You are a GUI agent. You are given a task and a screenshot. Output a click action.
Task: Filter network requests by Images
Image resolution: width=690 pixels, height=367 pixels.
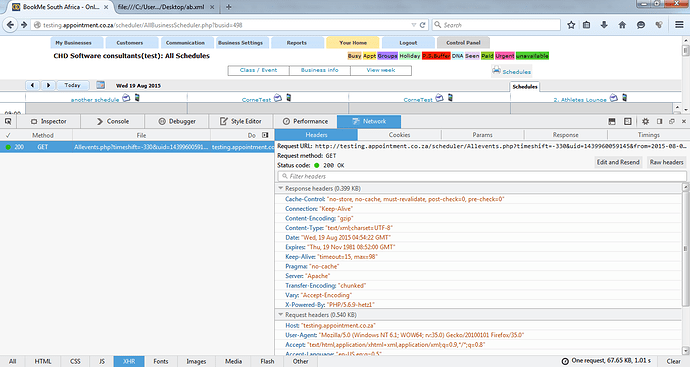196,361
